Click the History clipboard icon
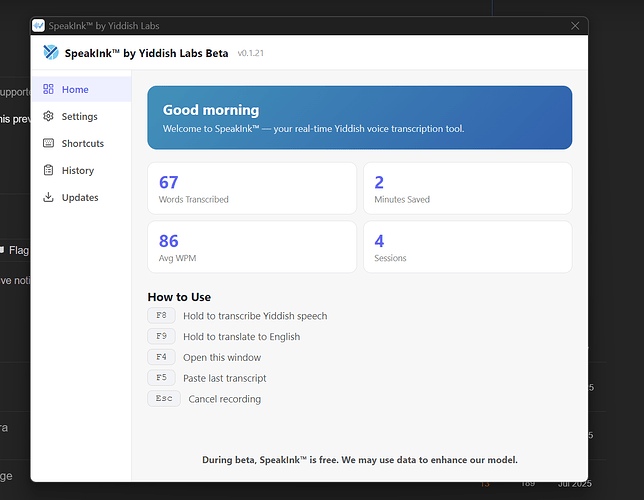This screenshot has height=500, width=644. 48,170
